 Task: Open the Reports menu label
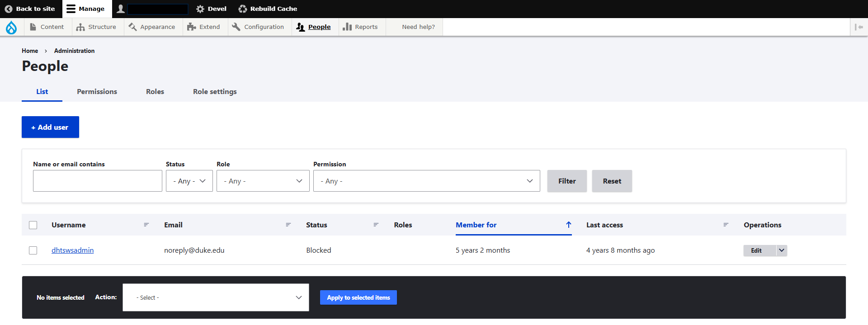click(x=366, y=27)
